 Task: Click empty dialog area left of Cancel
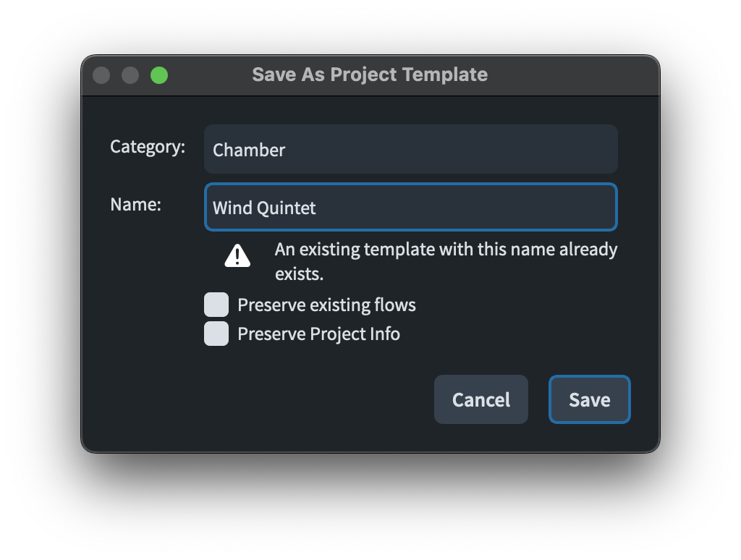point(289,399)
